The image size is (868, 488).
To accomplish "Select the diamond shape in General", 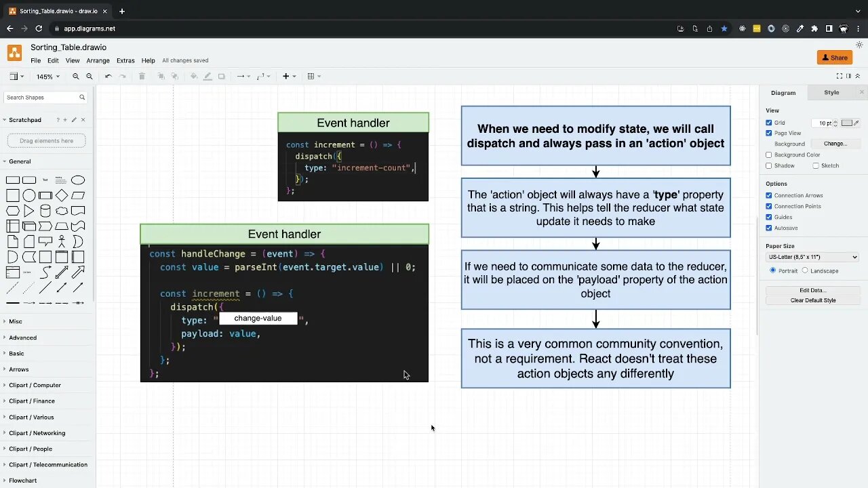I will click(62, 195).
